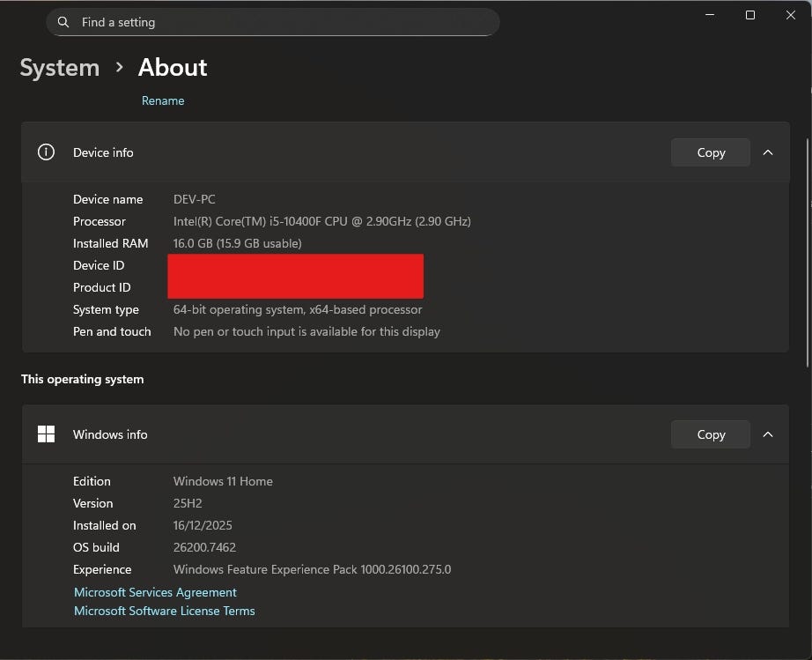
Task: Copy the Device info details
Action: (710, 152)
